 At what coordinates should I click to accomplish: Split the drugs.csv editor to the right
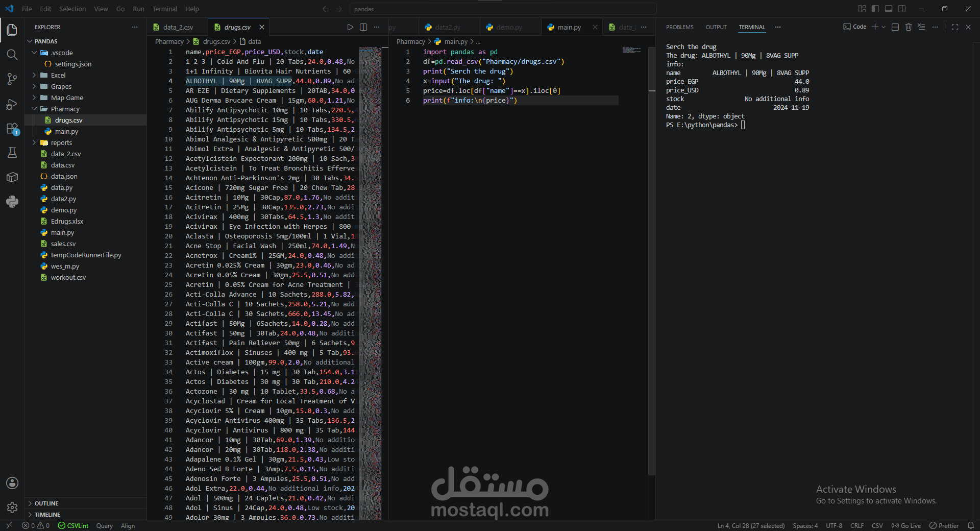(363, 27)
